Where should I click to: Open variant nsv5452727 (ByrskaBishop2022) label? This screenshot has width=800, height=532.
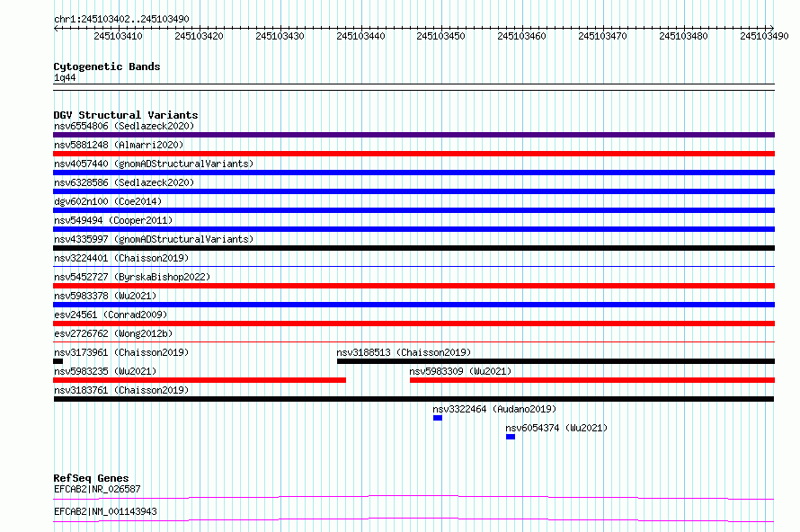[132, 277]
